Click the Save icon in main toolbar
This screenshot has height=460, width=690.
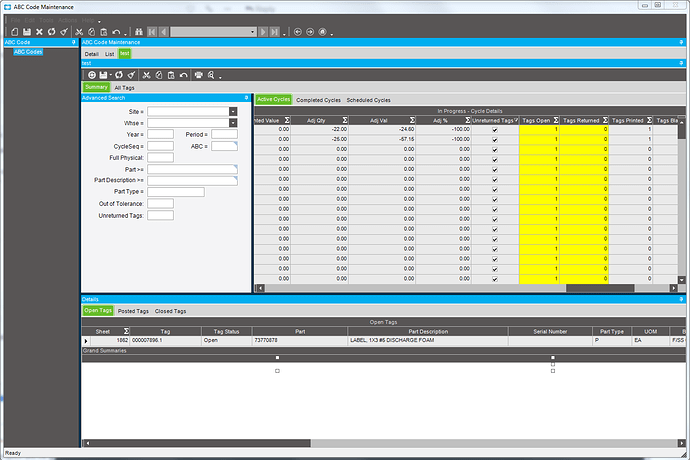(x=27, y=32)
